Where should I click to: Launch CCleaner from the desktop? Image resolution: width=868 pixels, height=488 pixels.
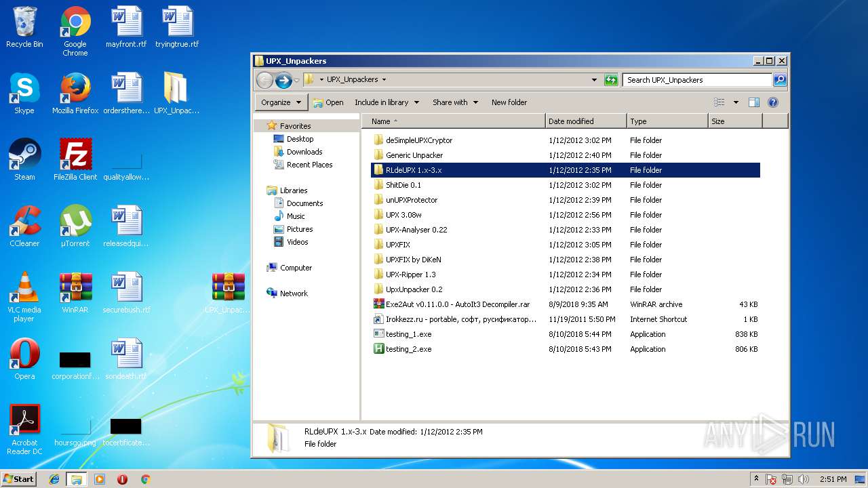tap(24, 226)
